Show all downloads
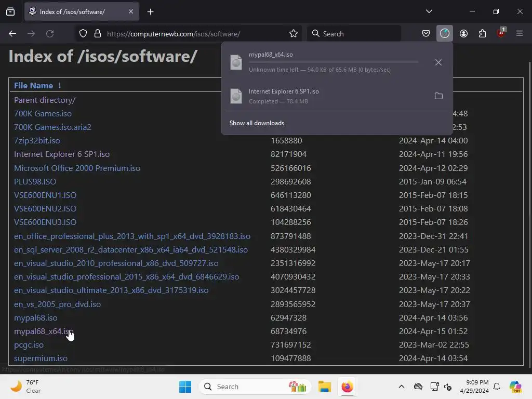This screenshot has width=532, height=399. (257, 123)
